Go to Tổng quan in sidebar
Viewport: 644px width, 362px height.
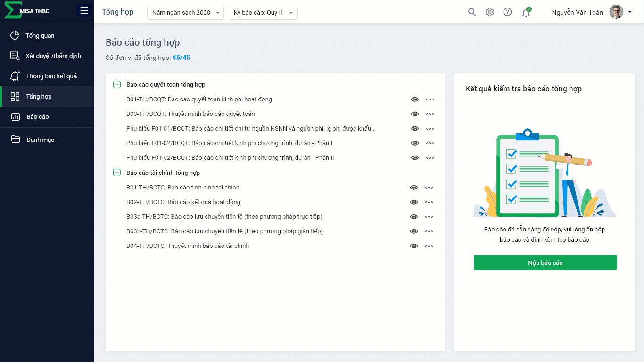pyautogui.click(x=47, y=35)
